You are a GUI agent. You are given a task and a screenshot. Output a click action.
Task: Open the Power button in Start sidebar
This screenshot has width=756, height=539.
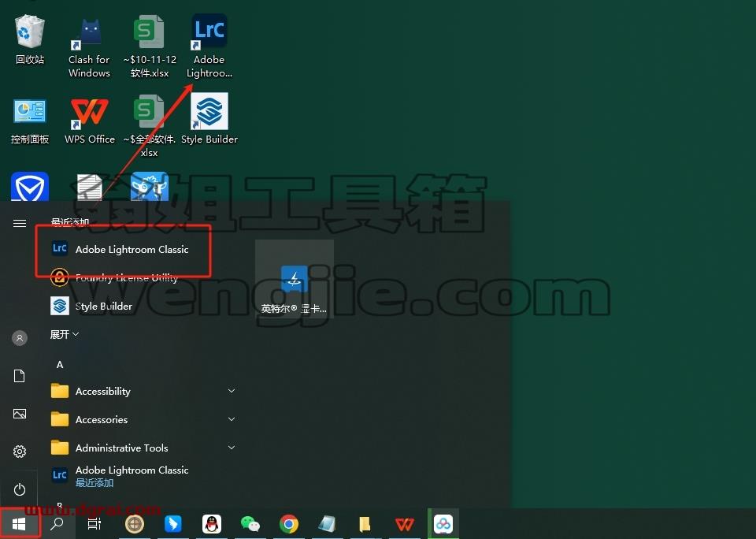click(19, 489)
